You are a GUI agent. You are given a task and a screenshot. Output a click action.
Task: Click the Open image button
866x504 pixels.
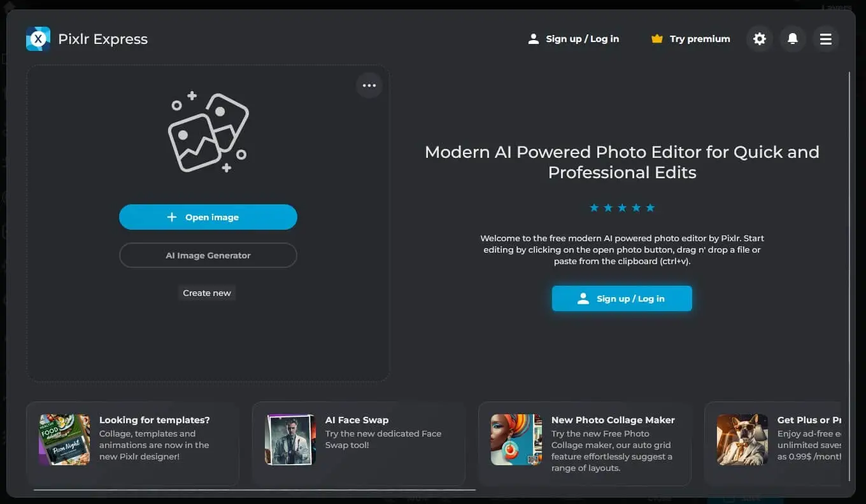click(208, 217)
